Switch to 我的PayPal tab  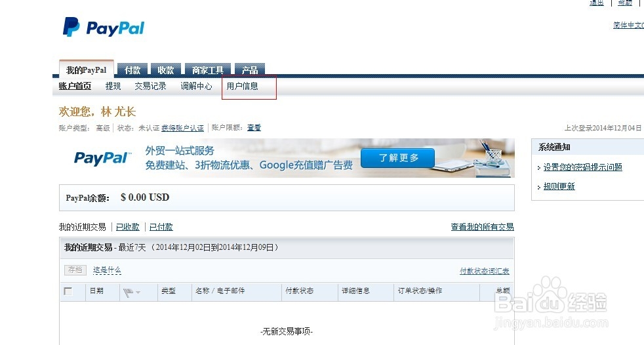(87, 70)
